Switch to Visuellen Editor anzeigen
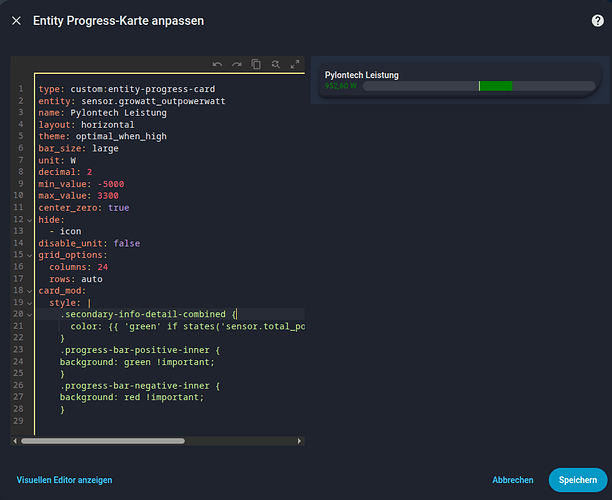 click(64, 480)
